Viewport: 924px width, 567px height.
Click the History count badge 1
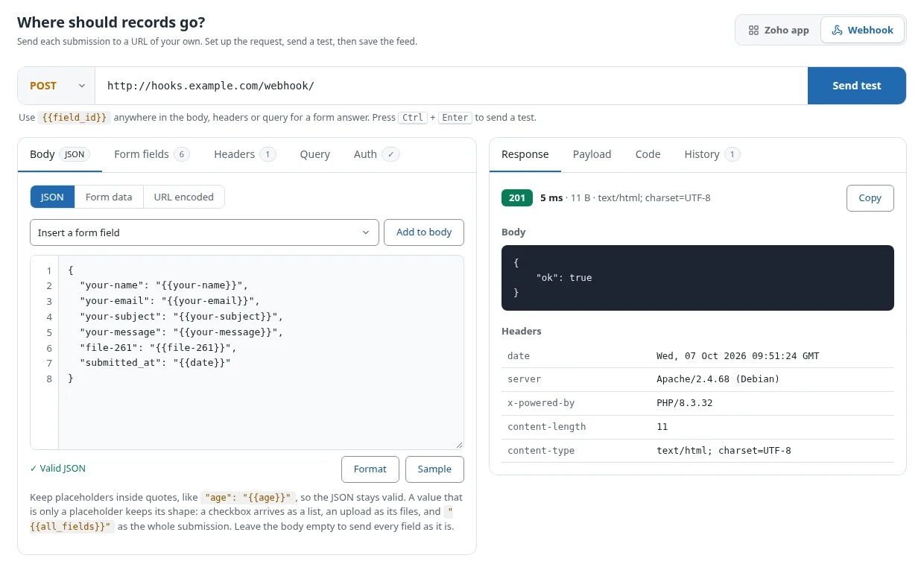click(x=732, y=154)
